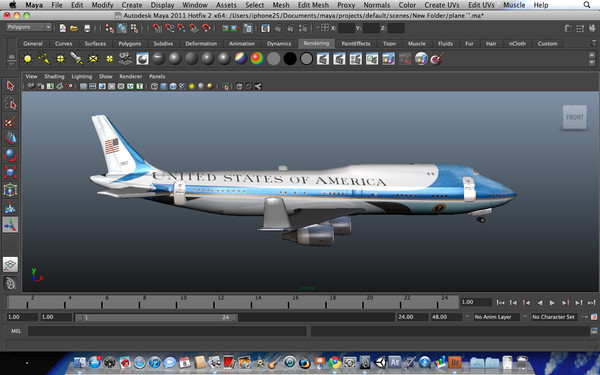Show the next shelf row arrow

(592, 62)
